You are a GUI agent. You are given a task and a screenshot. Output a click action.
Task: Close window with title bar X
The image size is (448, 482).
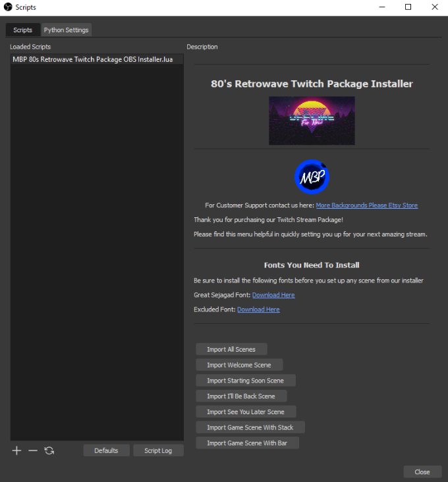(435, 7)
